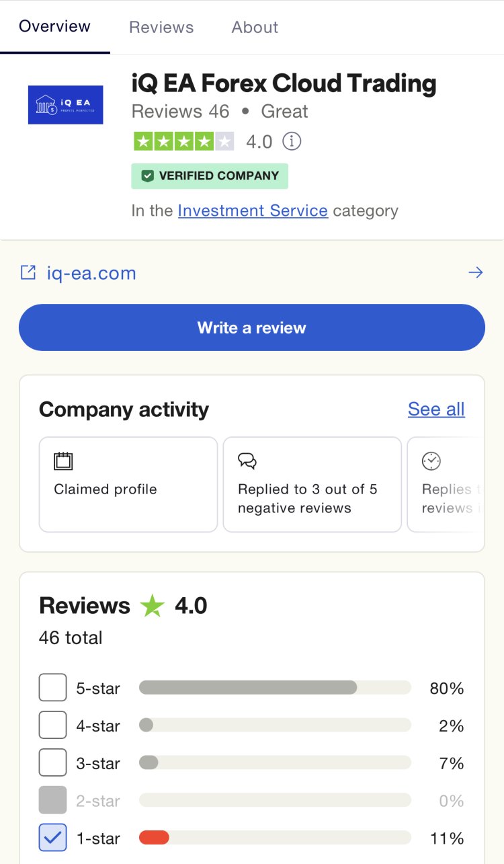Open the Investment Service category link
The height and width of the screenshot is (864, 504).
(x=253, y=211)
